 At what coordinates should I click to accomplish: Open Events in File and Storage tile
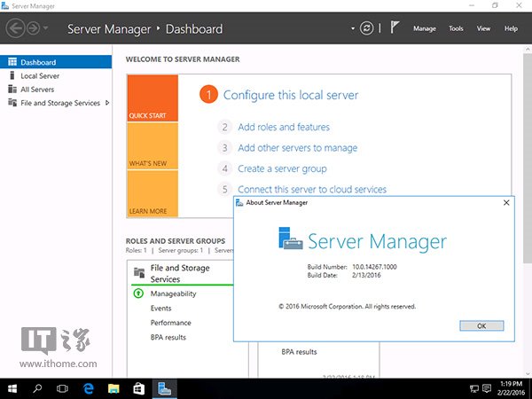[x=160, y=308]
